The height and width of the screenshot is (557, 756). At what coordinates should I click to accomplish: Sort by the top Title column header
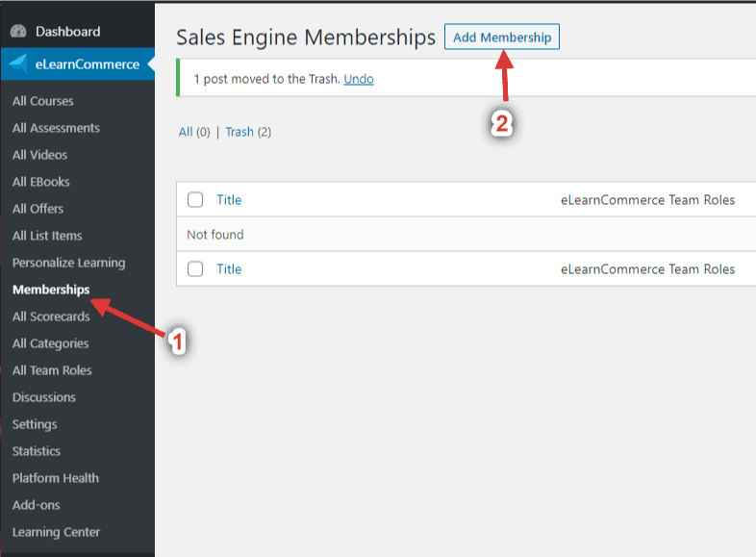[x=229, y=200]
